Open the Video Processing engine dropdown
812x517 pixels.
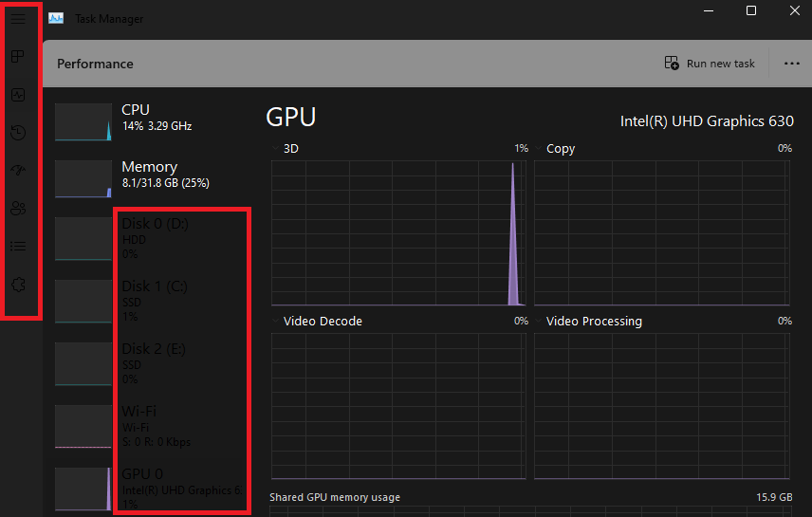[x=539, y=321]
